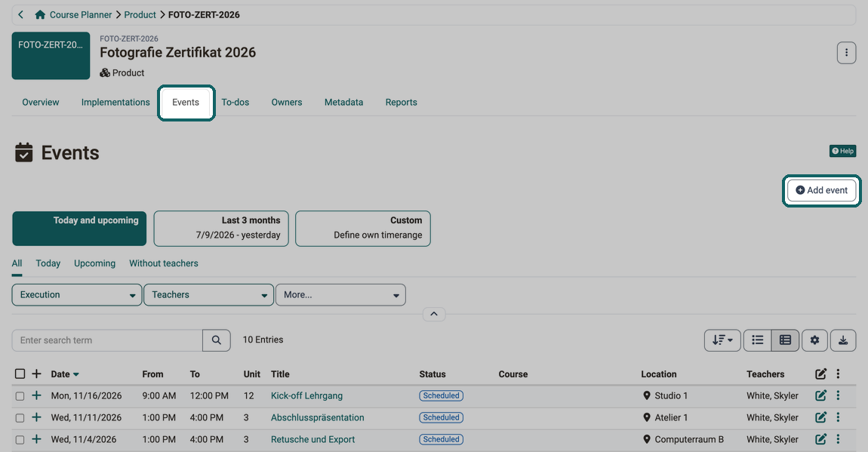The image size is (868, 452).
Task: Switch to the Implementations tab
Action: point(115,103)
